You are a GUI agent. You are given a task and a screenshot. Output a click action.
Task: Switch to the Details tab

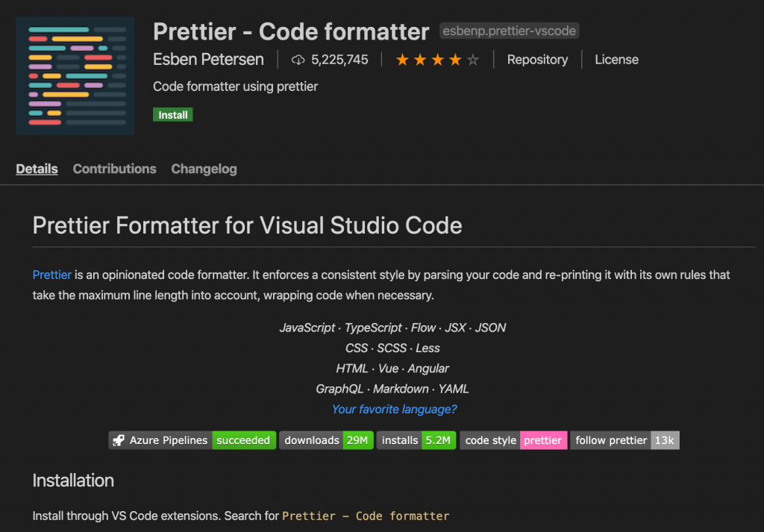coord(37,169)
